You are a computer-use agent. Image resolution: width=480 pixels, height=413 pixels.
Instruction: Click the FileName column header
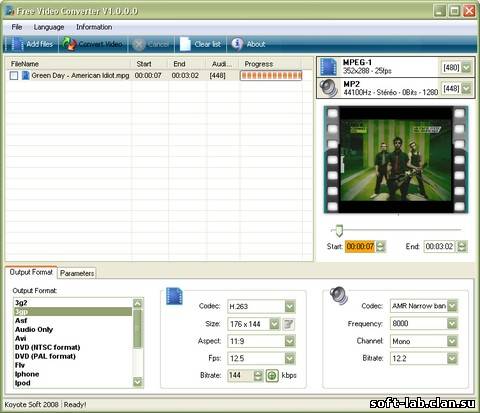[x=68, y=64]
